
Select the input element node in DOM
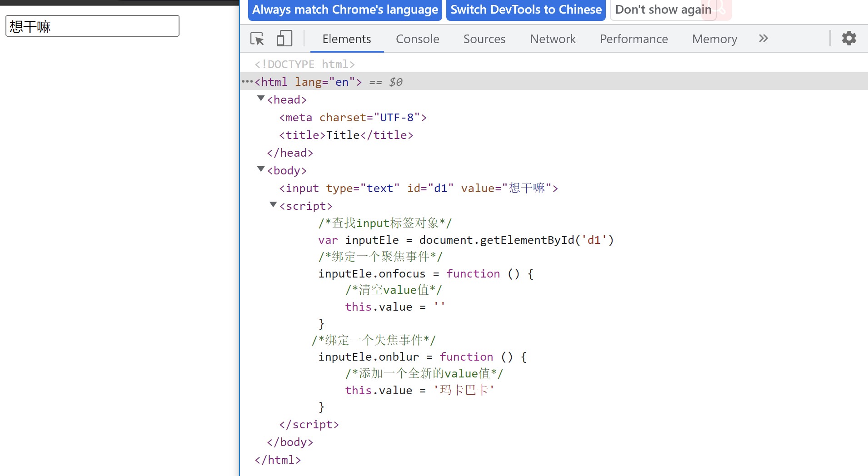418,188
